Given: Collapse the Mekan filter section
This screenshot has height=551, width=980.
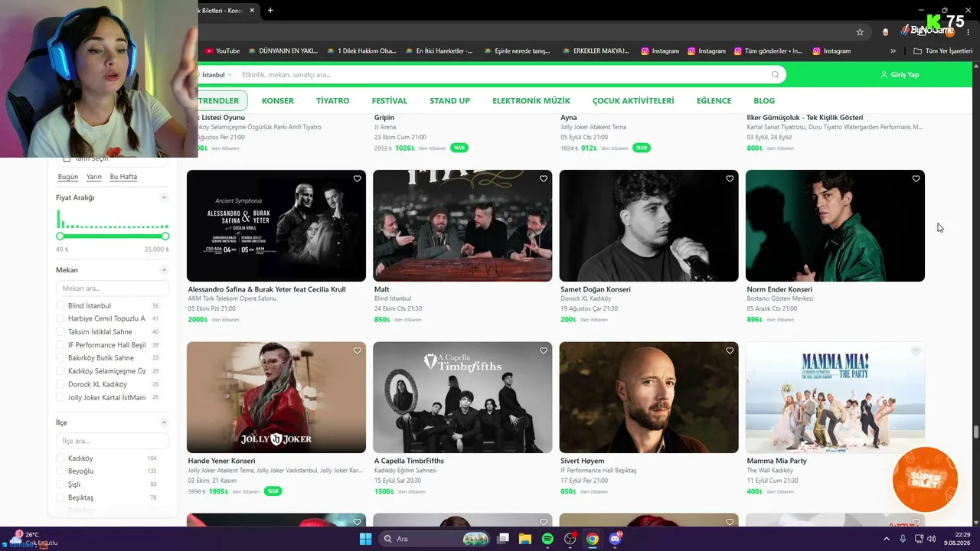Looking at the screenshot, I should click(x=164, y=270).
